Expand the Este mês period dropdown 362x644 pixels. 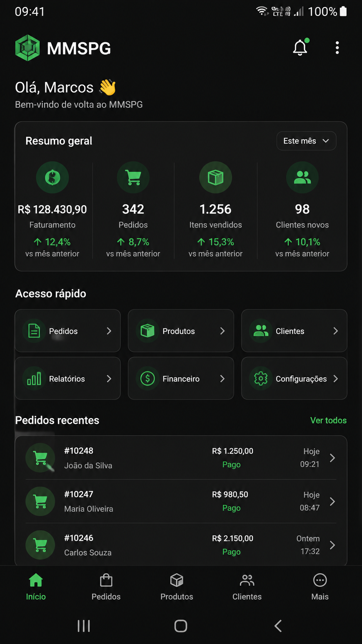click(x=306, y=141)
